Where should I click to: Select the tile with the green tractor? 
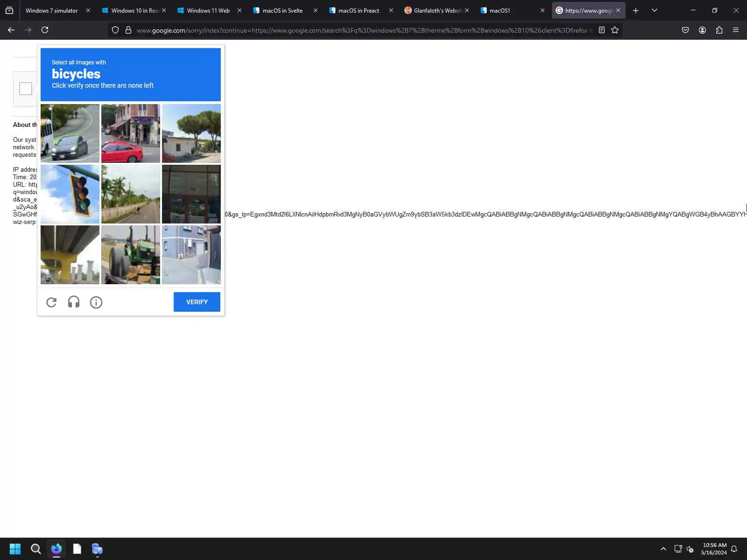click(131, 255)
